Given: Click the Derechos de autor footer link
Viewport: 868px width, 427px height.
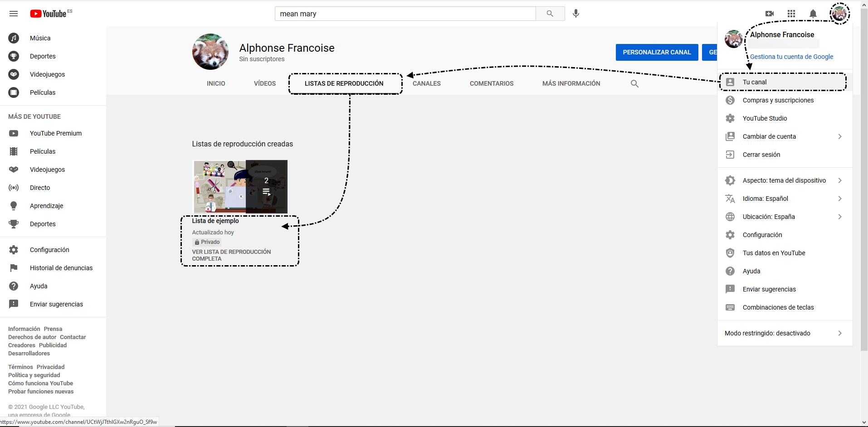Looking at the screenshot, I should [32, 337].
